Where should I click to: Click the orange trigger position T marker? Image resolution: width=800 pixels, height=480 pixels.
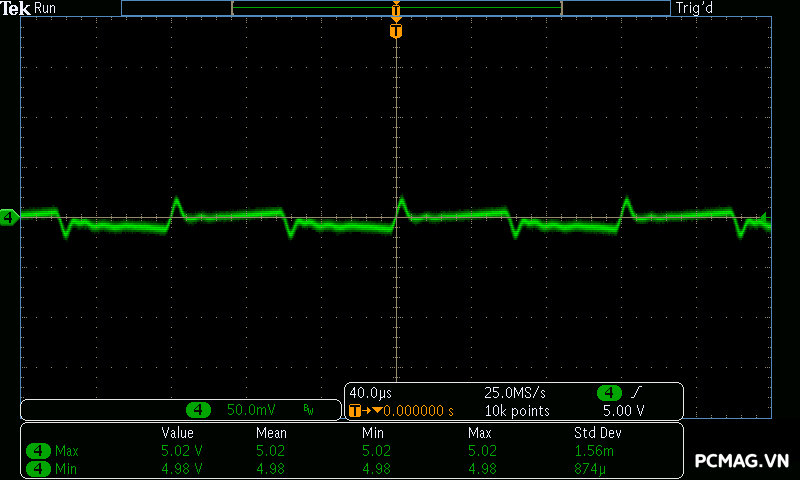click(x=396, y=31)
